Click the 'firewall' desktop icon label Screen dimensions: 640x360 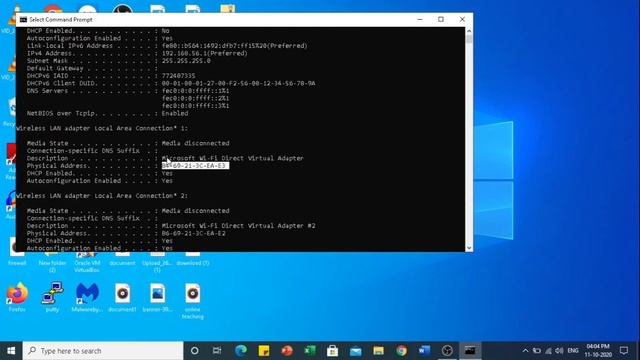click(17, 263)
